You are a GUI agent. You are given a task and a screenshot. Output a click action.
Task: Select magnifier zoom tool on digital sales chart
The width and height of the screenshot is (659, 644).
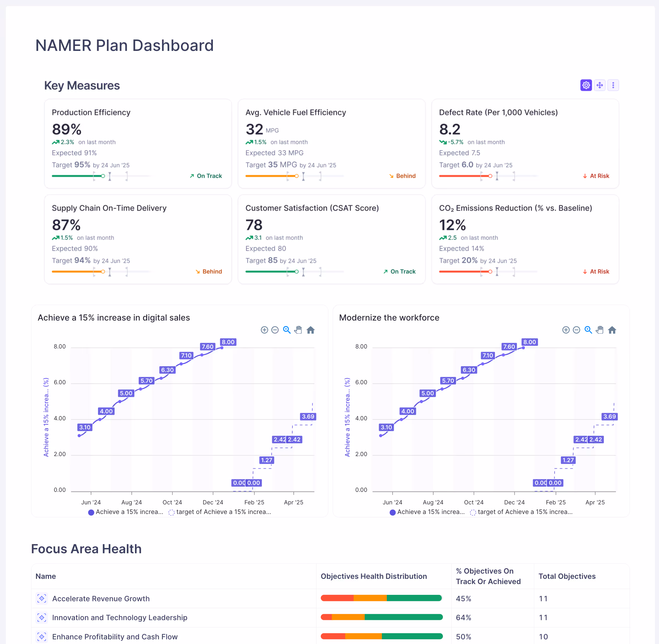[x=287, y=330]
